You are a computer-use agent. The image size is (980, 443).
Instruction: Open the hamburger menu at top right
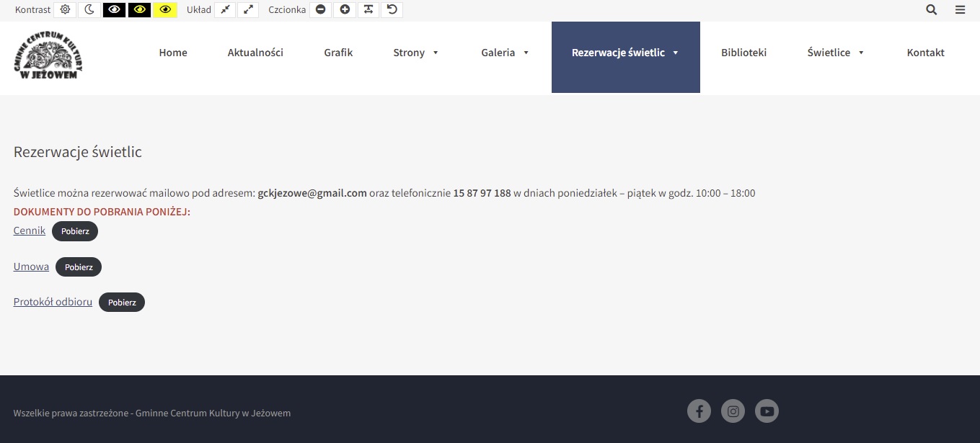(960, 10)
